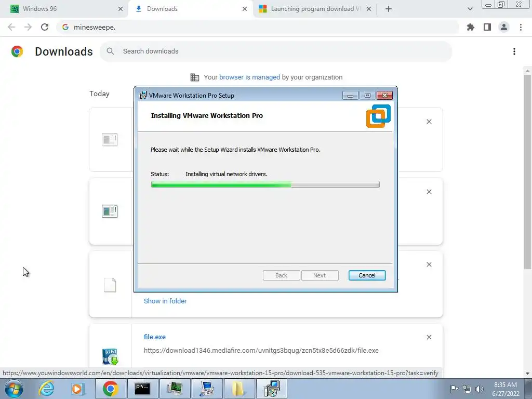Click the blank document download icon
Viewport: 532px width, 399px height.
point(110,285)
